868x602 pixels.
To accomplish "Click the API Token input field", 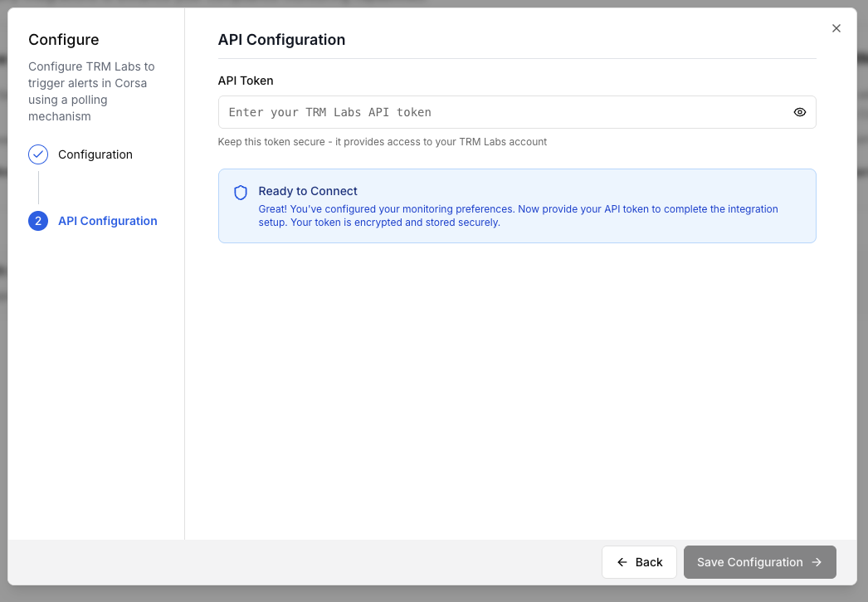I will [498, 112].
